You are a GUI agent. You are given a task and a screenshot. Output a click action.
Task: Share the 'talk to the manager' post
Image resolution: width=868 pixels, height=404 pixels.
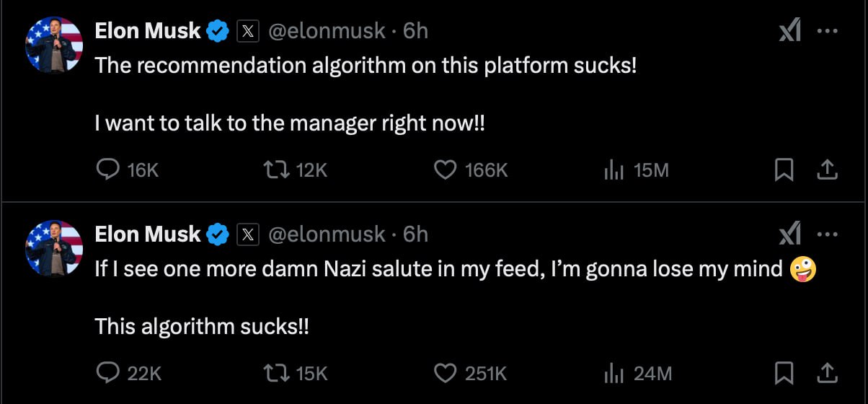pos(827,170)
